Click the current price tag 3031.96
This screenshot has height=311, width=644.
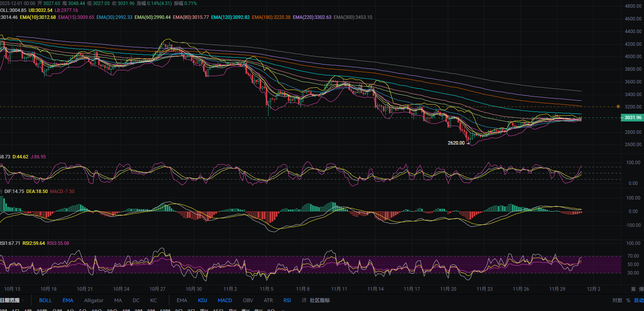(632, 118)
